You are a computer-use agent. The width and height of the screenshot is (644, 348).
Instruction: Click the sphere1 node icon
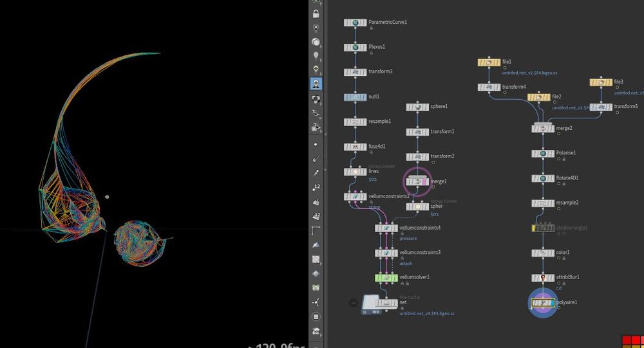click(x=417, y=107)
